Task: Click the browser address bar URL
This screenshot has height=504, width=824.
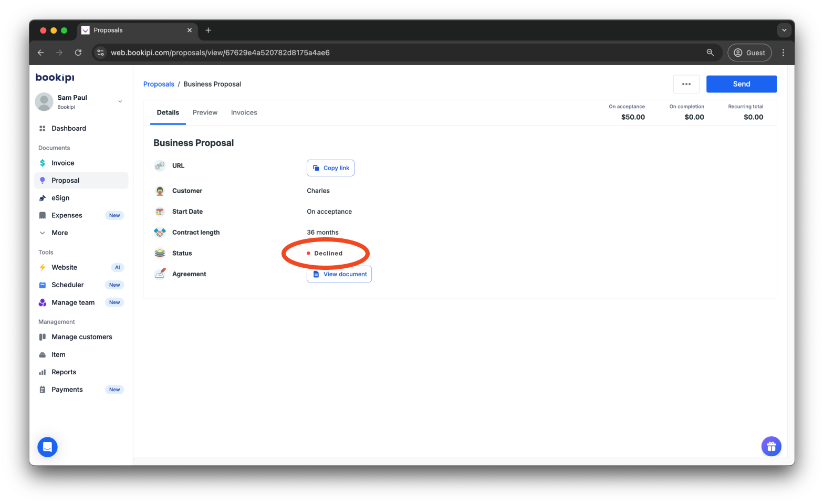Action: 220,52
